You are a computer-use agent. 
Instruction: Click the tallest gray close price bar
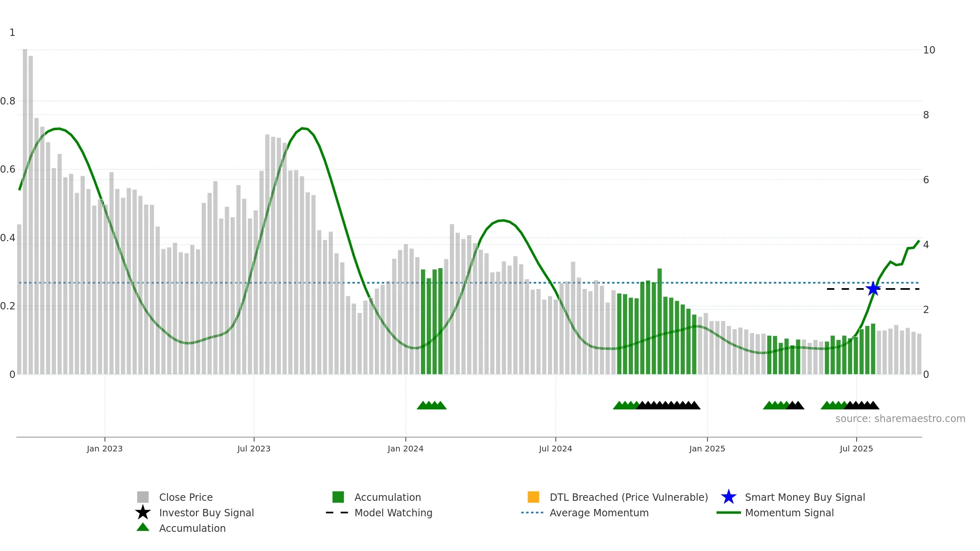pyautogui.click(x=25, y=211)
